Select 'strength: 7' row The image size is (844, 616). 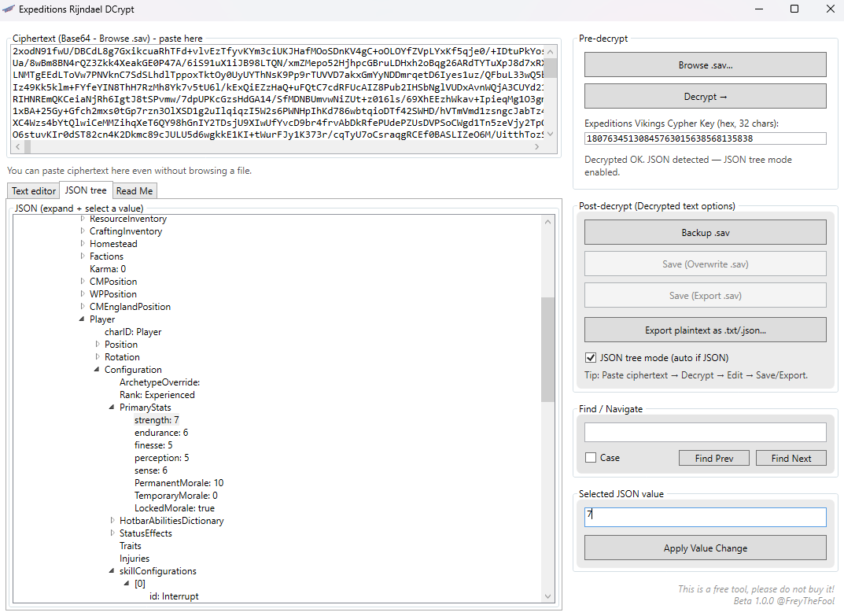[x=157, y=420]
